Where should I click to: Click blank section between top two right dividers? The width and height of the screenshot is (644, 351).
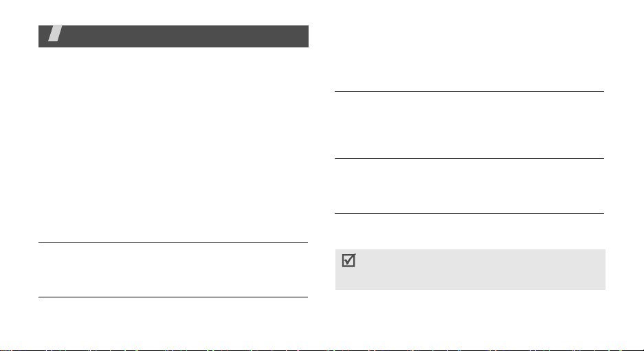coord(469,125)
